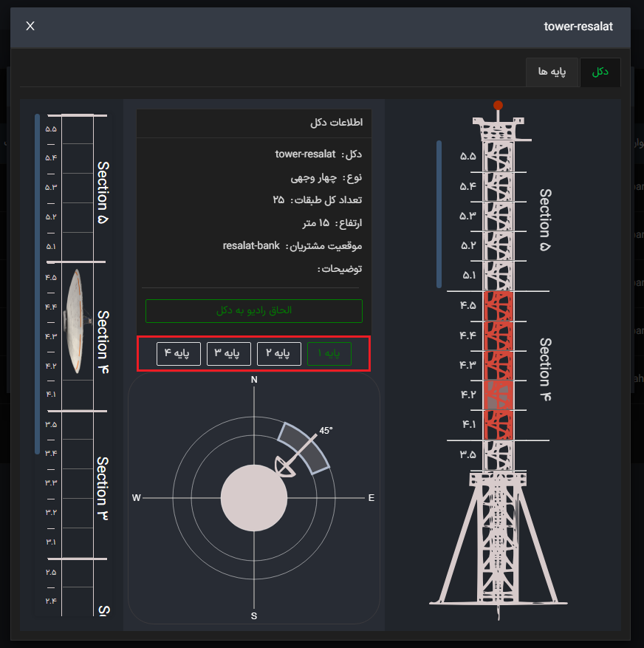Select tower floor ۵.۳ on main diagram
The width and height of the screenshot is (644, 648).
click(499, 216)
